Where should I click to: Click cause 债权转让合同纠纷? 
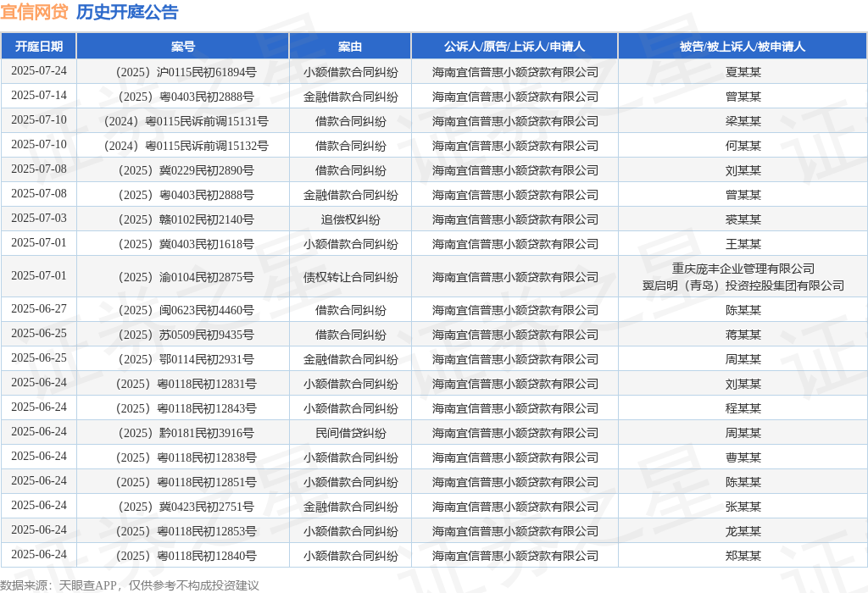coord(350,277)
